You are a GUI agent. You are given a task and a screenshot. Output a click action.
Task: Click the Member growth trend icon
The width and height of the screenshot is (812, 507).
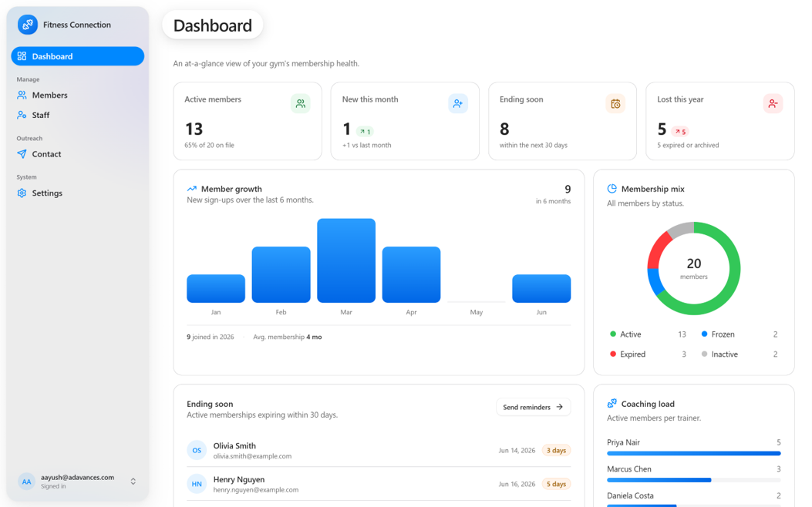coord(191,189)
